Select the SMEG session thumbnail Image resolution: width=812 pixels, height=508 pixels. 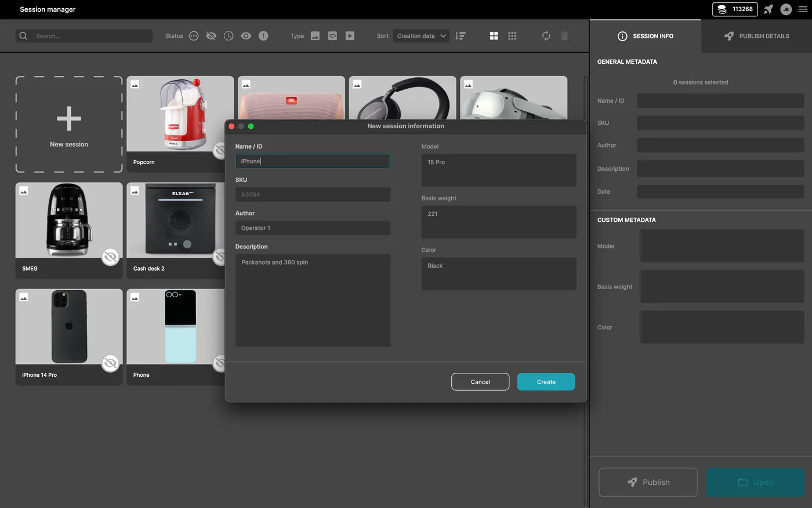(x=69, y=220)
